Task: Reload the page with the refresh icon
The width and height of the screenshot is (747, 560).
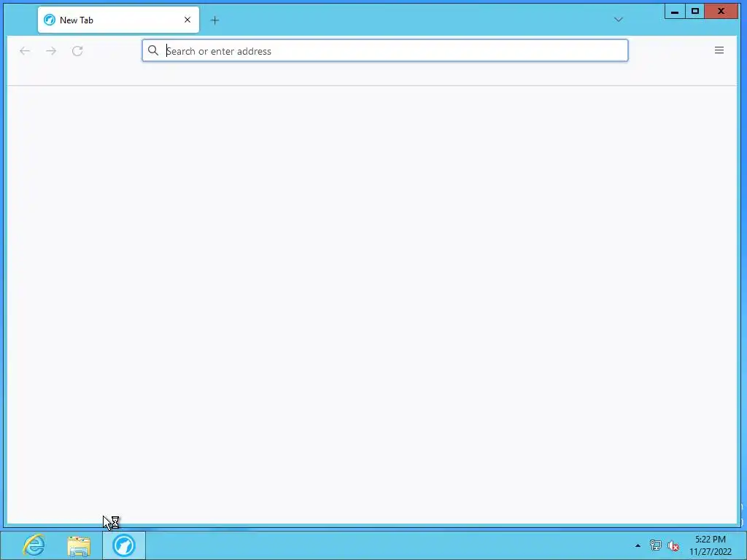Action: [77, 51]
